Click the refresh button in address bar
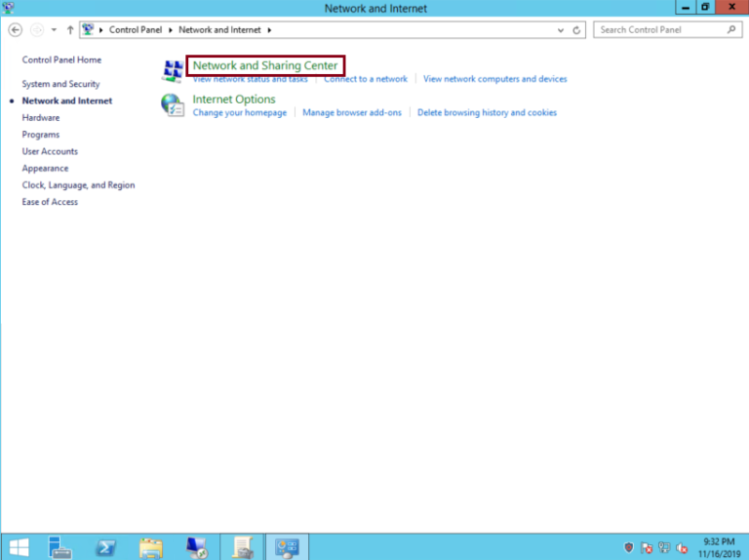This screenshot has height=560, width=749. pyautogui.click(x=577, y=30)
